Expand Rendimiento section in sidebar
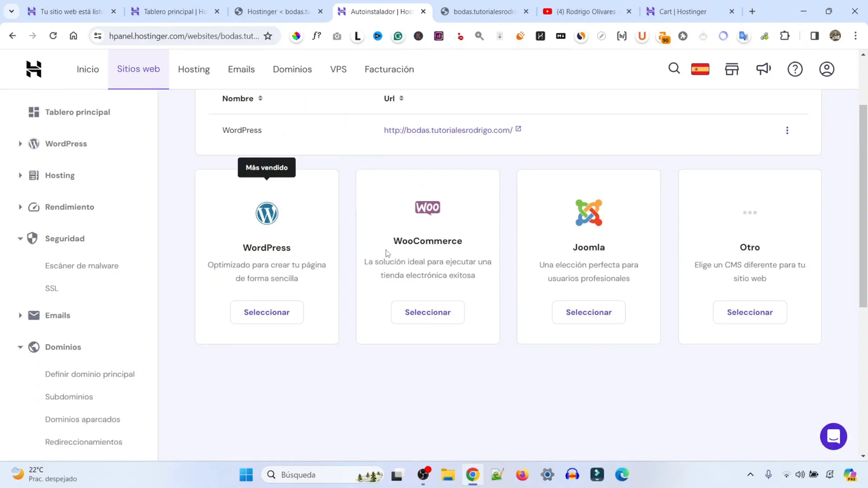The height and width of the screenshot is (488, 868). click(x=20, y=207)
